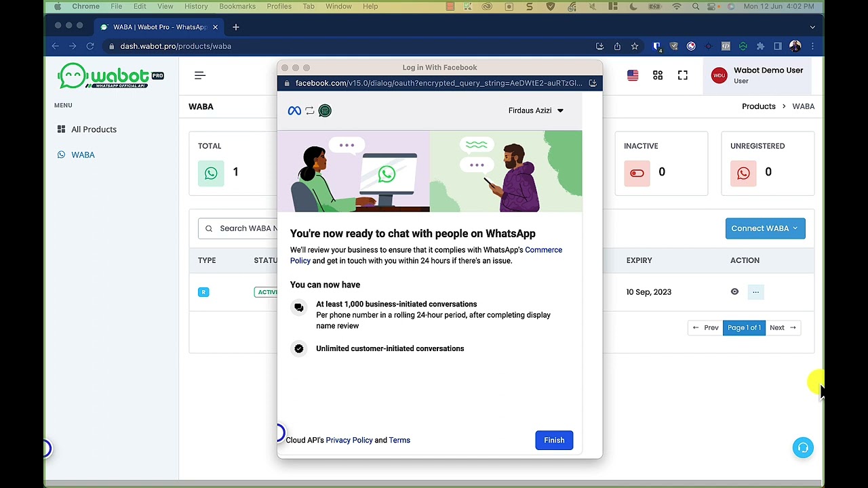The image size is (868, 488).
Task: Open the row actions ellipsis menu
Action: click(755, 292)
